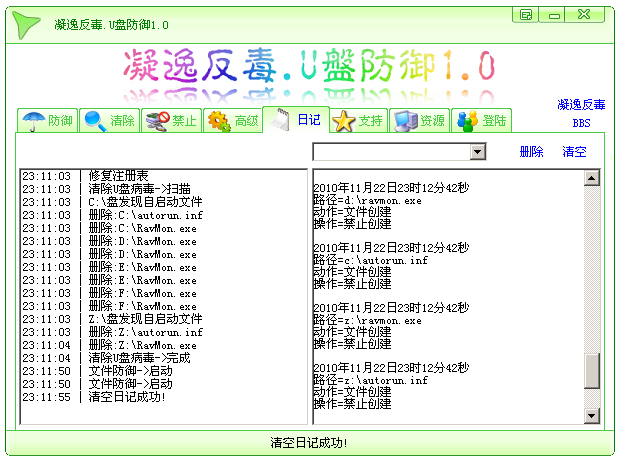Click the prohibited USB icon on 禁止 tab
619x465 pixels.
pos(158,121)
